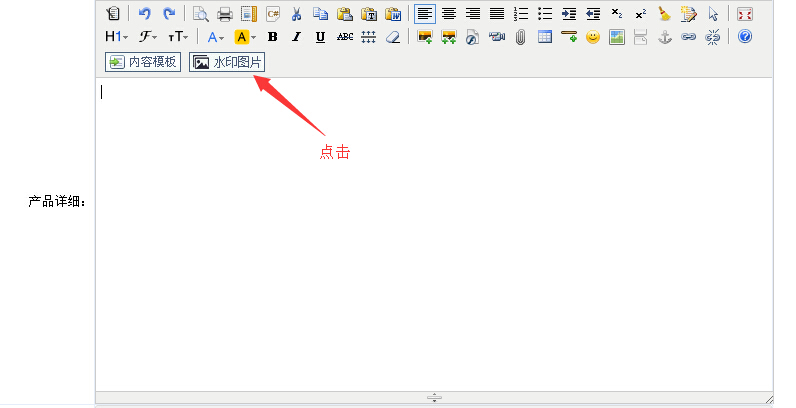Insert a single image

[x=424, y=37]
